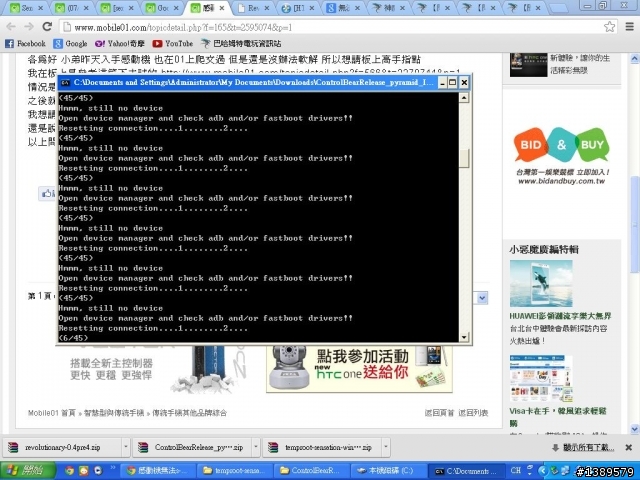Click the page scrollbar down arrow in Chrome
The height and width of the screenshot is (480, 640).
click(635, 429)
